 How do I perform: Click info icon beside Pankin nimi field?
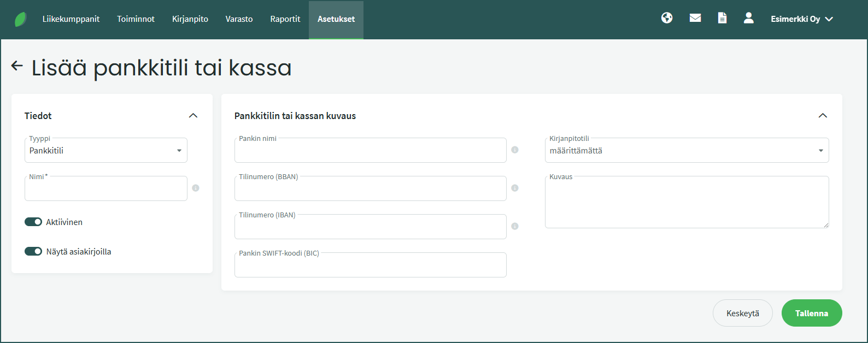click(515, 150)
